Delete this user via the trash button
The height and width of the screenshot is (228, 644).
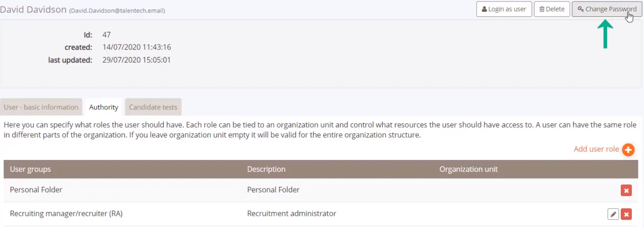[552, 9]
